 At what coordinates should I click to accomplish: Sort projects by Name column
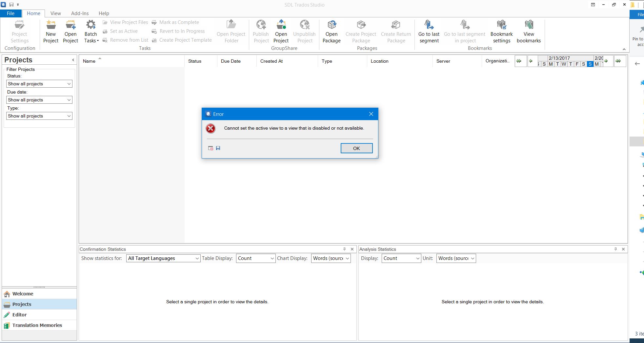[x=131, y=61]
